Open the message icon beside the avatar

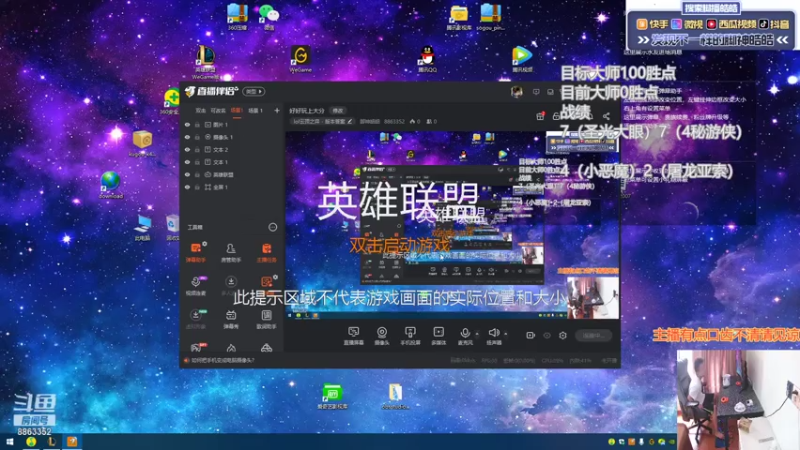(x=536, y=92)
